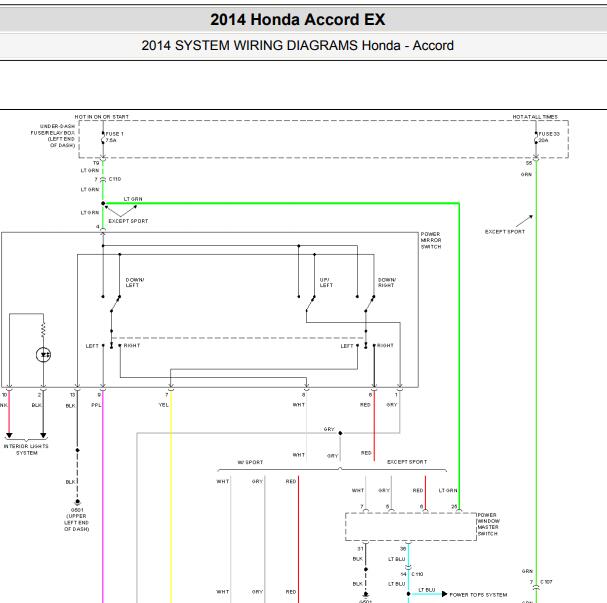Select the "YEL" wire color label

(x=163, y=405)
